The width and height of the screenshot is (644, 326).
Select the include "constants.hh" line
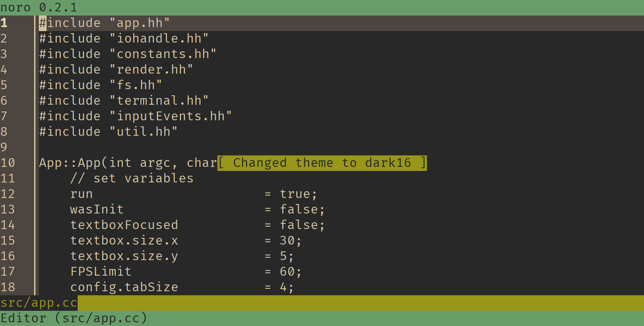(128, 54)
